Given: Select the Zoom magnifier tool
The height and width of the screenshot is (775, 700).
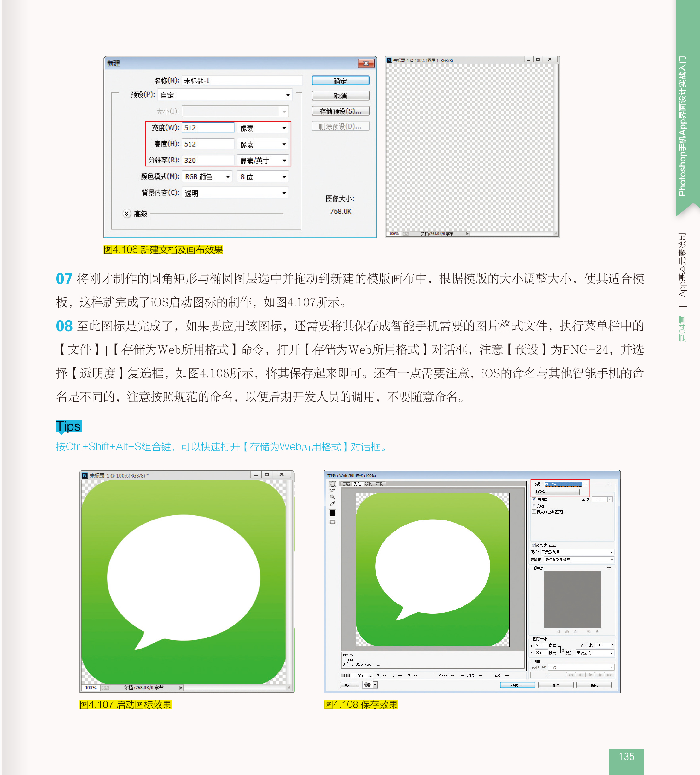Looking at the screenshot, I should coord(332,497).
